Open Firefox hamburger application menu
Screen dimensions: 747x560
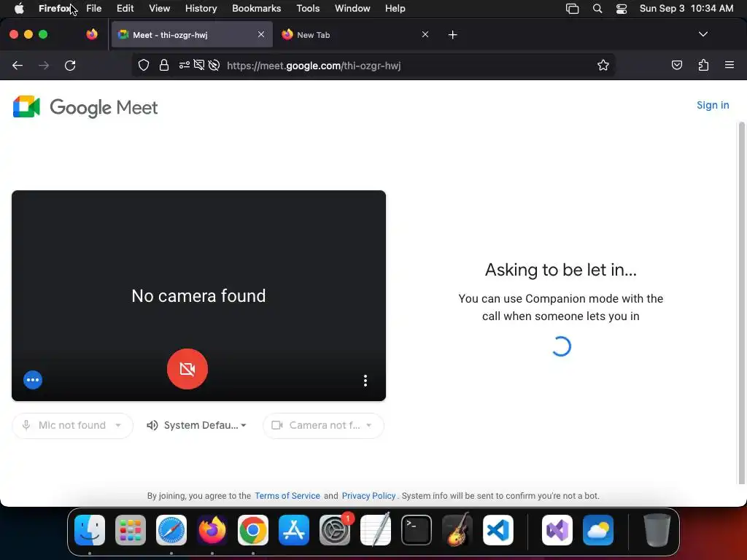(729, 65)
